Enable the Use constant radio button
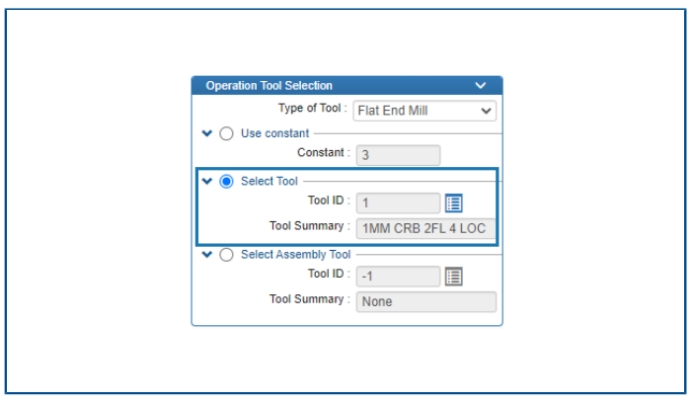Viewport: 692px width, 404px height. (x=226, y=133)
